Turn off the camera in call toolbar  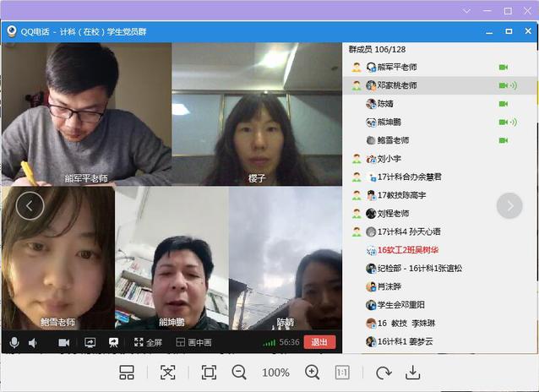[64, 342]
